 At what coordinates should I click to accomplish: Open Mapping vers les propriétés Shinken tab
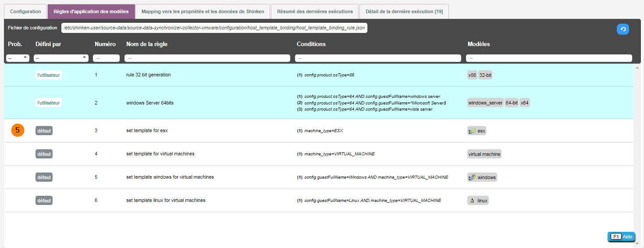click(203, 11)
